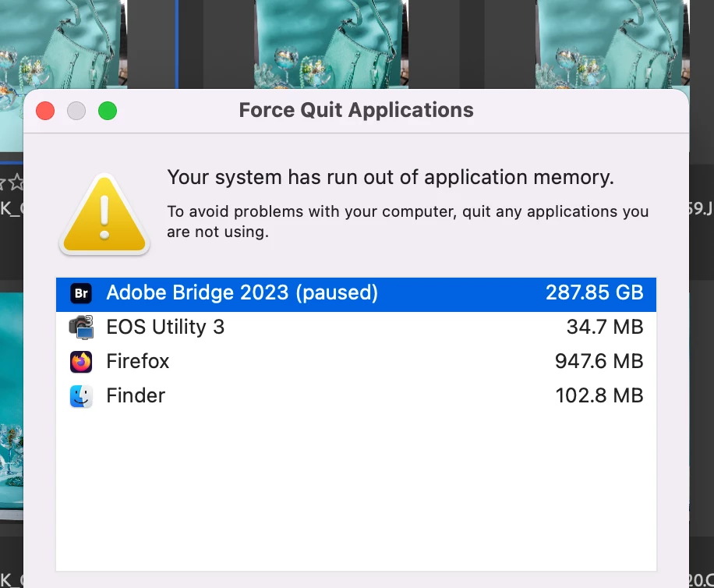Image resolution: width=714 pixels, height=588 pixels.
Task: Click star rating icon in Bridge window
Action: pyautogui.click(x=16, y=182)
